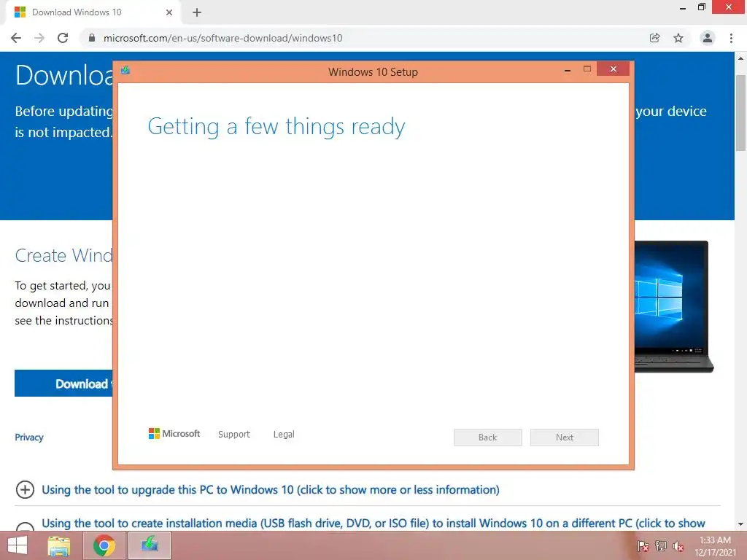Viewport: 747px width, 560px height.
Task: Select the Download Windows 10 tab
Action: click(x=93, y=12)
